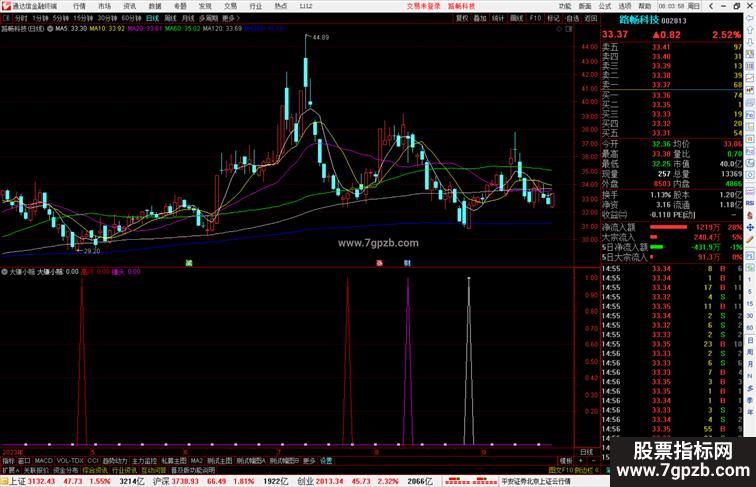Expand the 扩展 panel toggle
The height and width of the screenshot is (487, 756).
(x=10, y=470)
